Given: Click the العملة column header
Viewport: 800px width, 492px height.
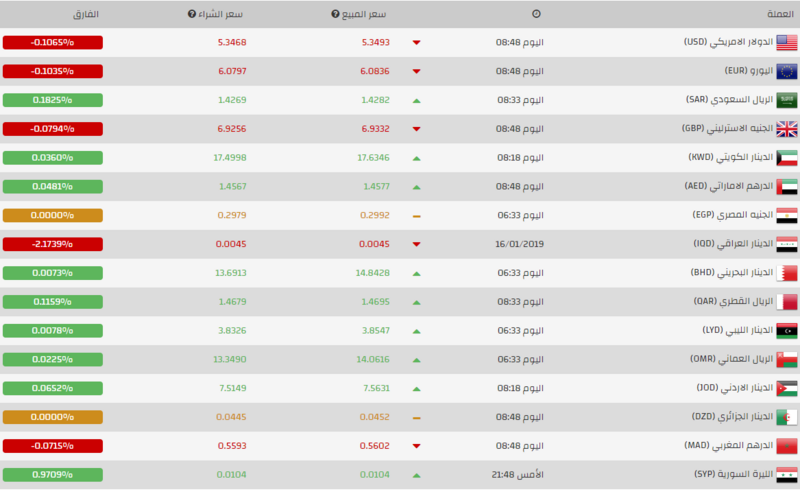Looking at the screenshot, I should (780, 14).
